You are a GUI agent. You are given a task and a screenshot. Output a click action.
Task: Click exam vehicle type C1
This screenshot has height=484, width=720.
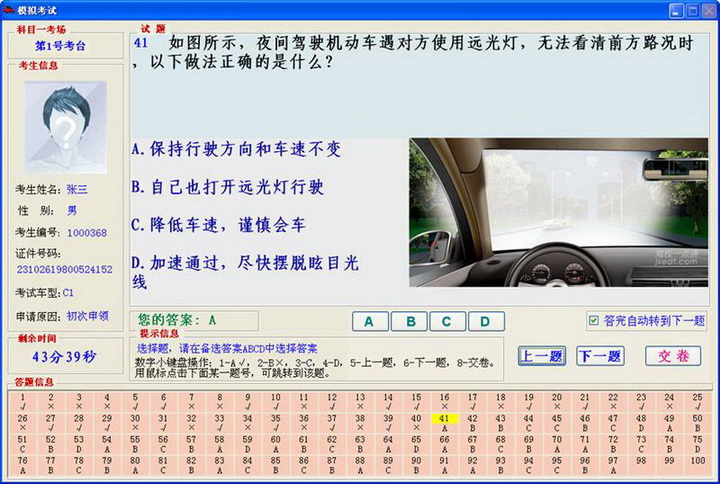[x=68, y=293]
